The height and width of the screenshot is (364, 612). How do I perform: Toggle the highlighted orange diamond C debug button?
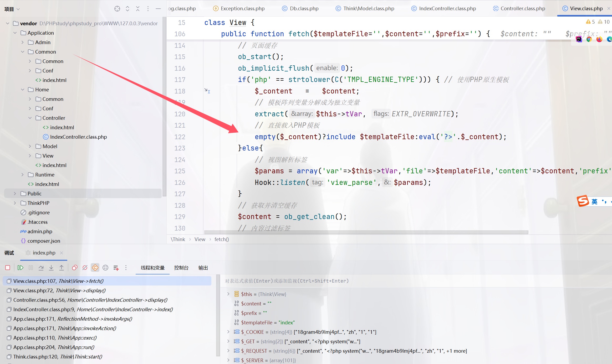click(95, 268)
